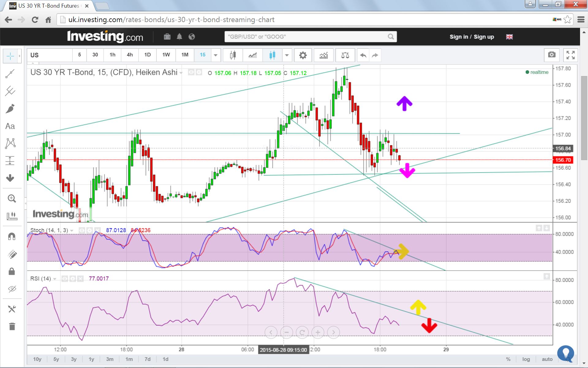This screenshot has height=368, width=588.
Task: Activate the zoom magnifier tool
Action: (x=12, y=198)
